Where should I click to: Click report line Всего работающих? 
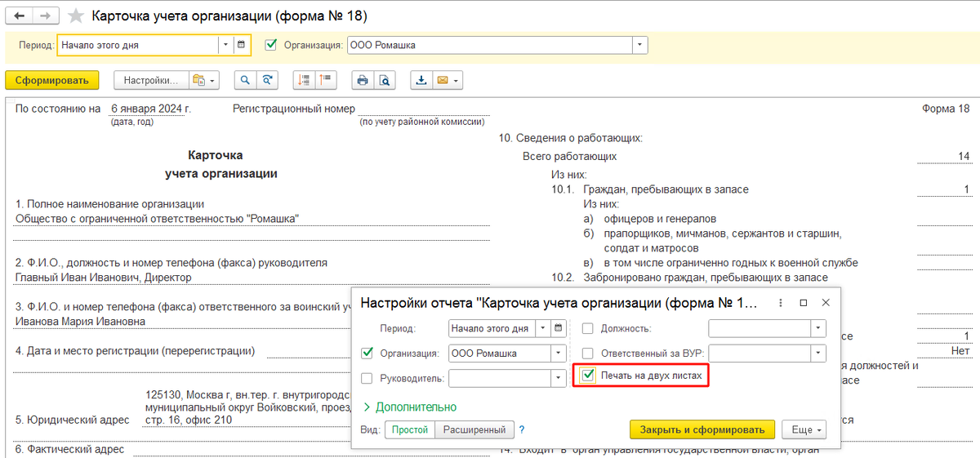coord(569,156)
